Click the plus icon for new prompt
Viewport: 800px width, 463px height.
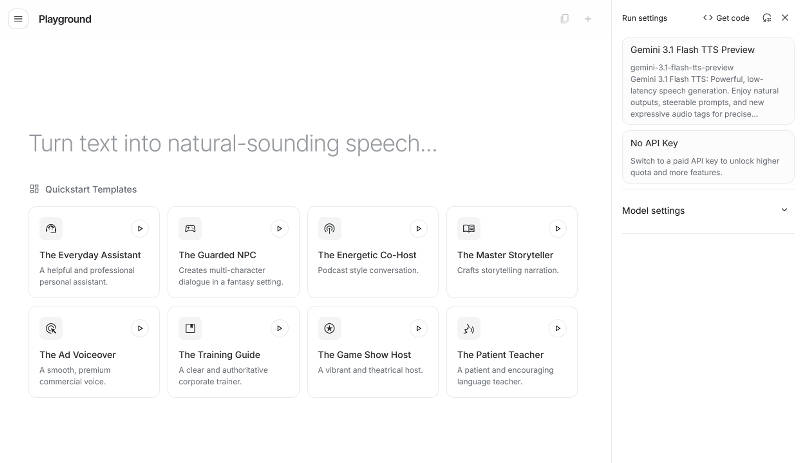click(x=588, y=19)
